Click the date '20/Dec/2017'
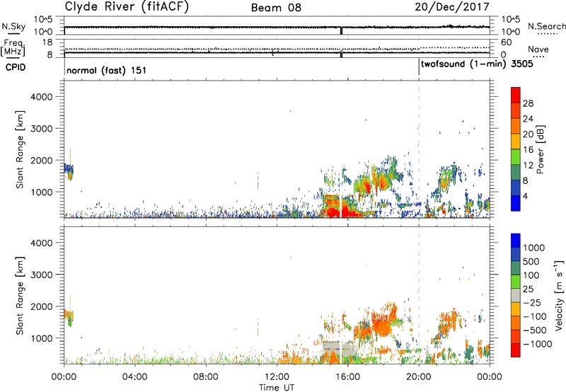 click(452, 7)
